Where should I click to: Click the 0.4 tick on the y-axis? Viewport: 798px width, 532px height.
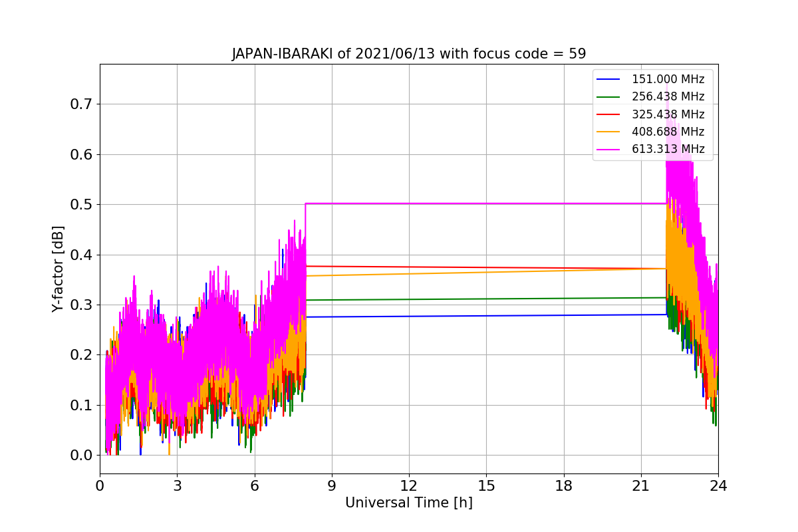coord(81,255)
